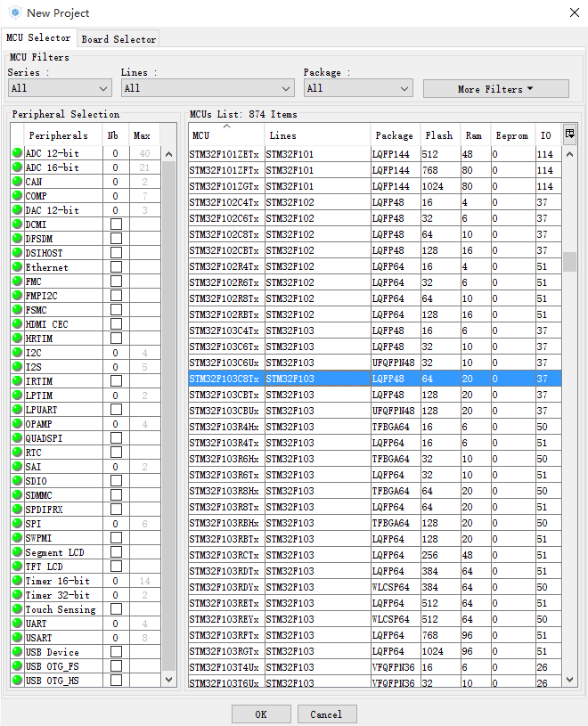Click the green status icon beside ADC 12-bit

pos(17,153)
